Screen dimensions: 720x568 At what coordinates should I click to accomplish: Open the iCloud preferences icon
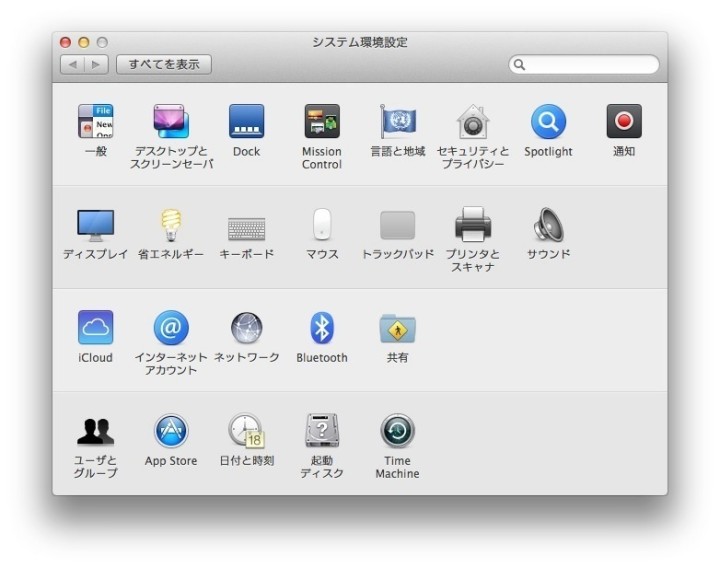click(x=96, y=327)
